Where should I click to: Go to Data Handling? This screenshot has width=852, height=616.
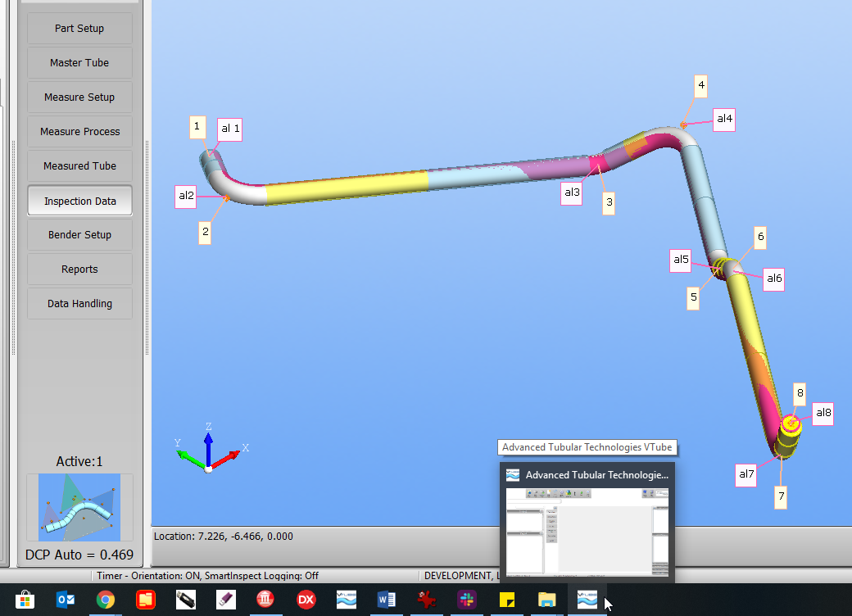[79, 304]
